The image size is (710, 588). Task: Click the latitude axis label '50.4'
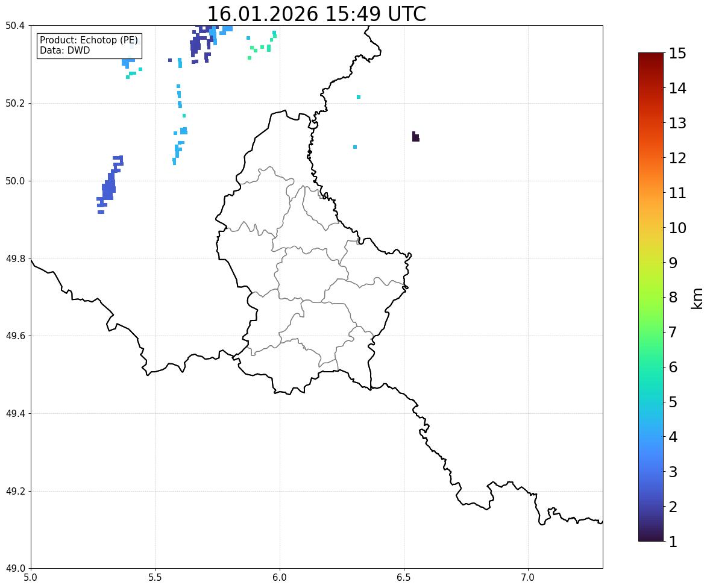click(15, 26)
